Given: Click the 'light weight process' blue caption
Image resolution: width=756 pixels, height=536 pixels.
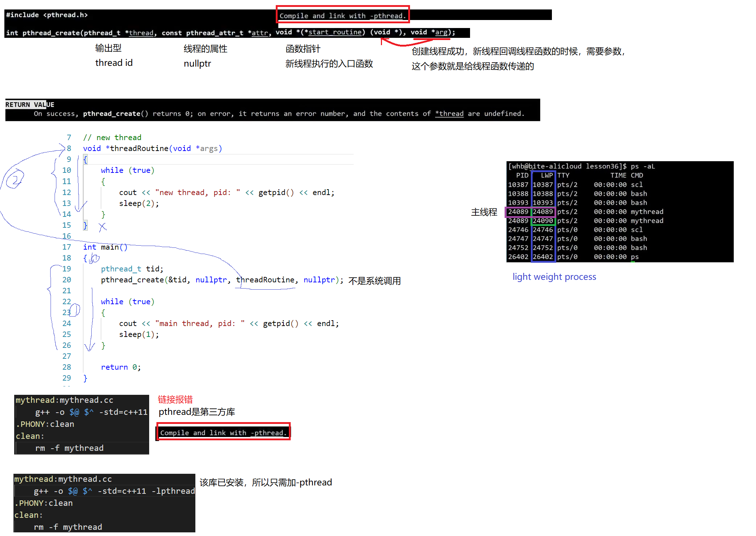Looking at the screenshot, I should point(554,277).
